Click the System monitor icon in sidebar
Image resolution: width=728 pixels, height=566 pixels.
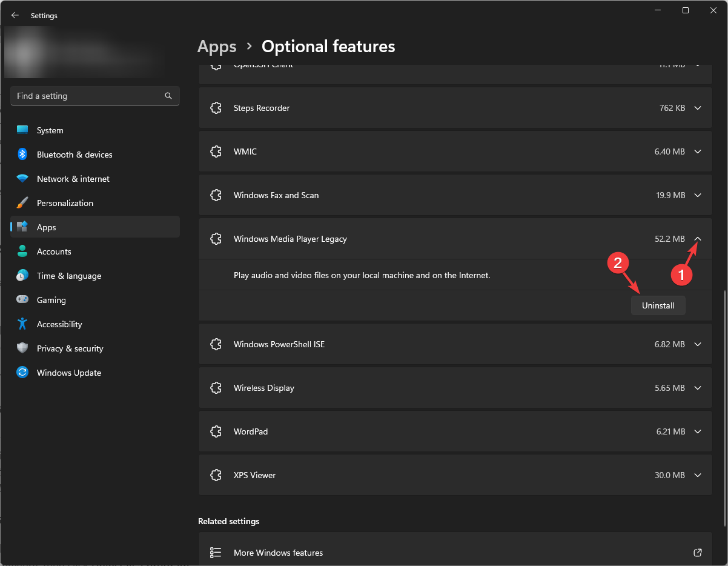point(22,130)
